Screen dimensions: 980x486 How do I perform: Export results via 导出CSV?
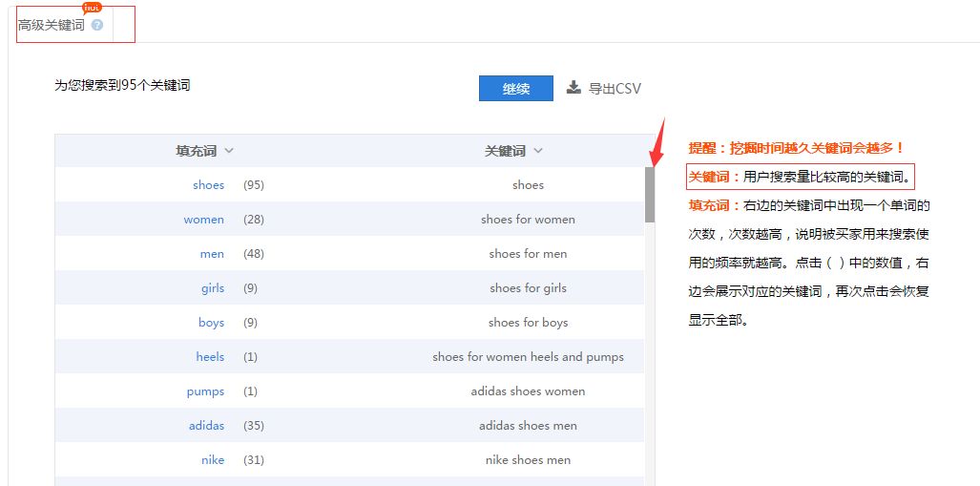click(615, 88)
